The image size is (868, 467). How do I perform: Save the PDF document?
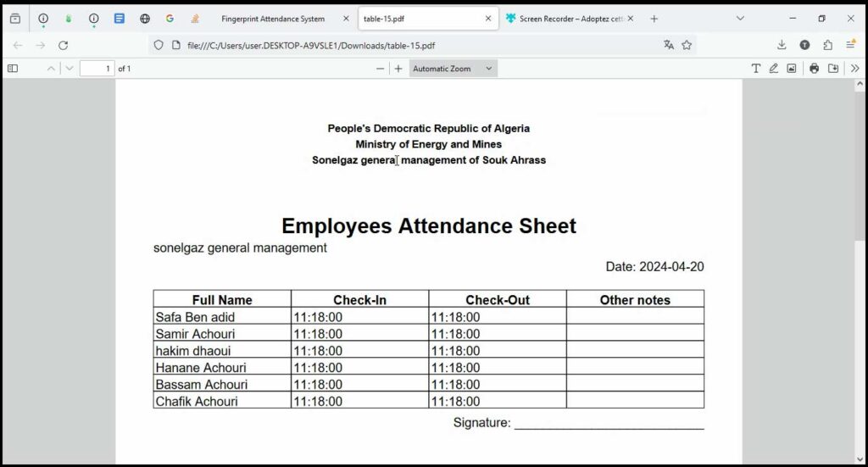click(x=833, y=69)
